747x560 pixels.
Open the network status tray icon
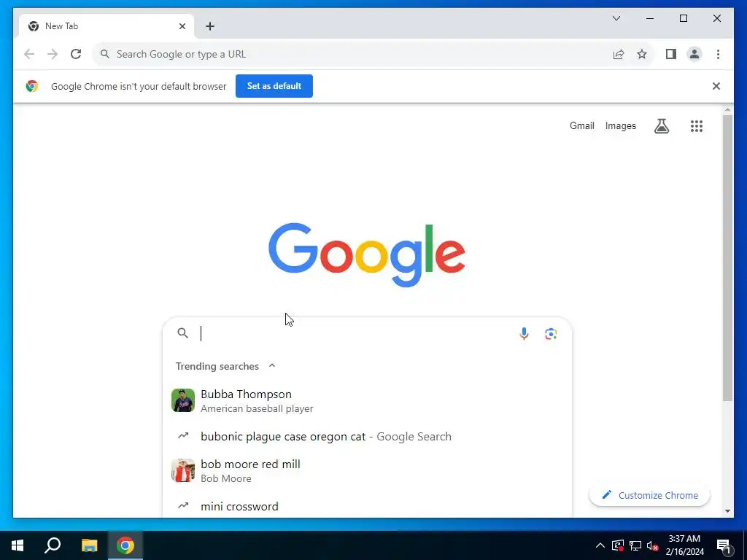tap(635, 545)
